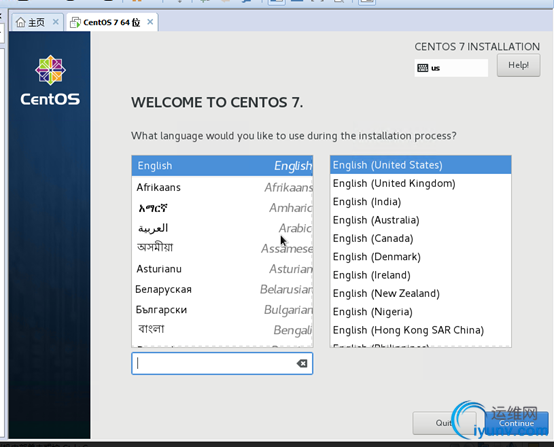Clear the language search field
Image resolution: width=554 pixels, height=447 pixels.
coord(302,363)
